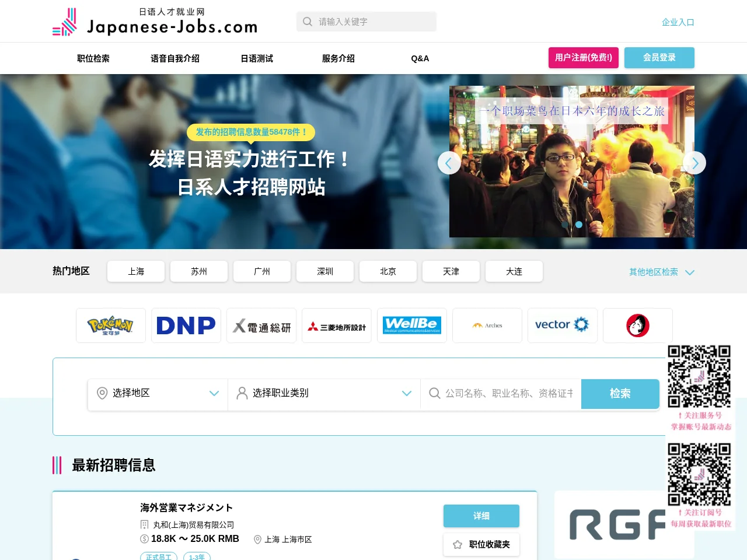Click the 最新招聘信息 heading
Viewport: 747px width, 560px height.
pos(114,465)
